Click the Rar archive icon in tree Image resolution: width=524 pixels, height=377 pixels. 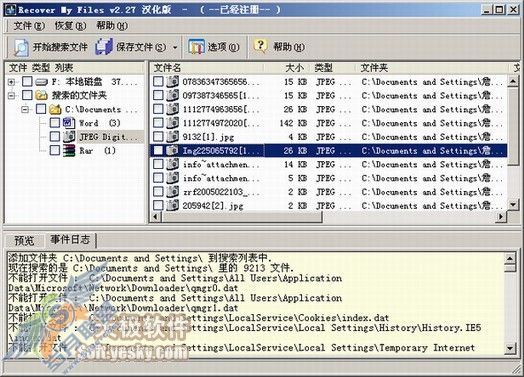point(69,150)
